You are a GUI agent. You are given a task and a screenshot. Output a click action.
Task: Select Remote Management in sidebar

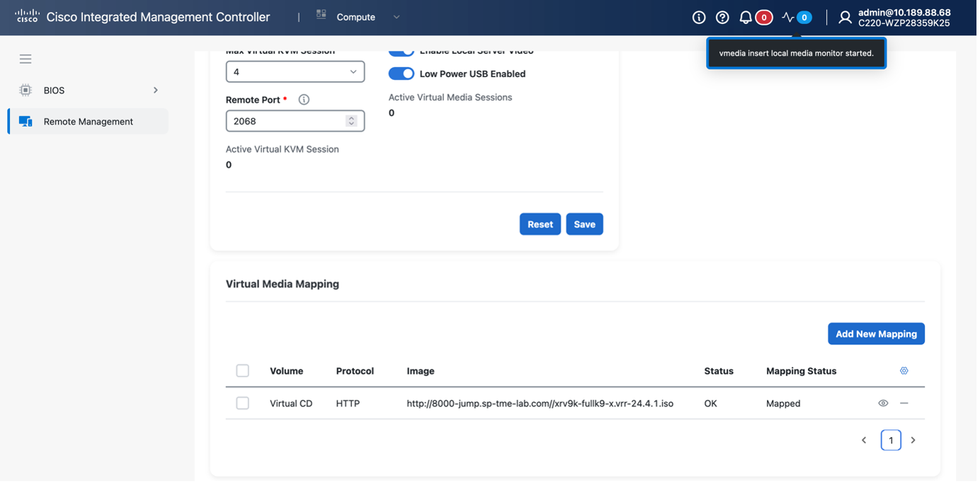point(88,122)
